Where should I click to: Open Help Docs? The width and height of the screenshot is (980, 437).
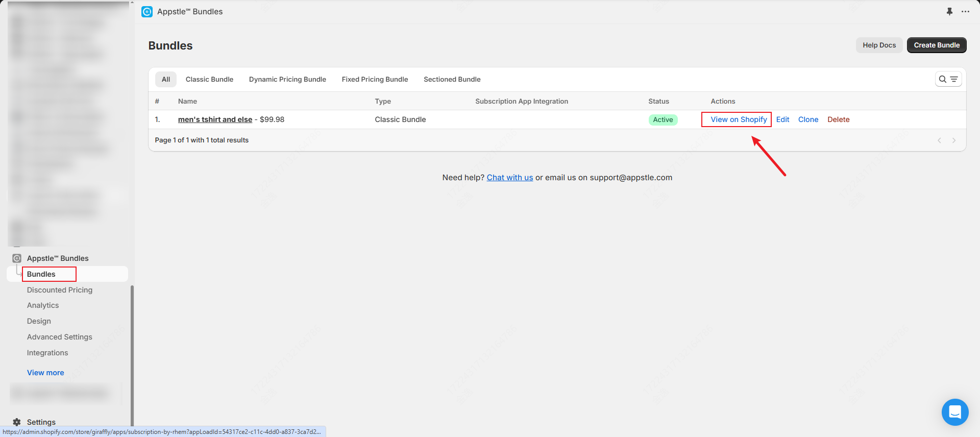(879, 45)
